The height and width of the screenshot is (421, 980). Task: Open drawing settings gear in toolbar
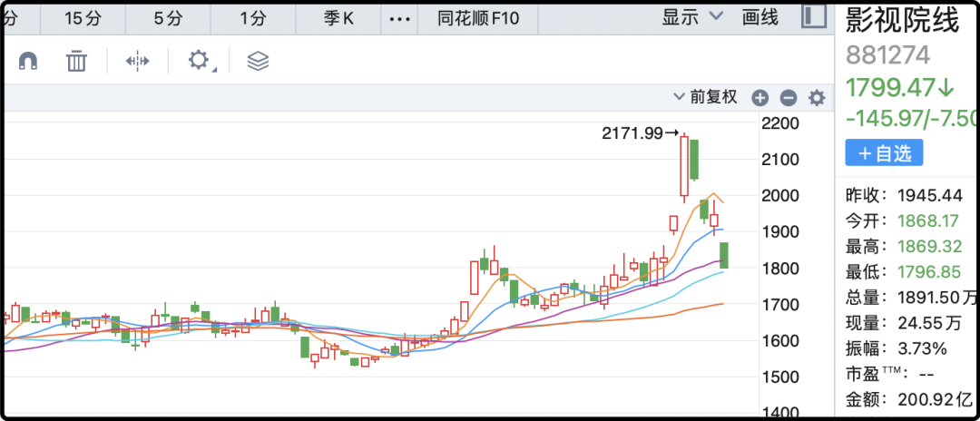(x=199, y=60)
